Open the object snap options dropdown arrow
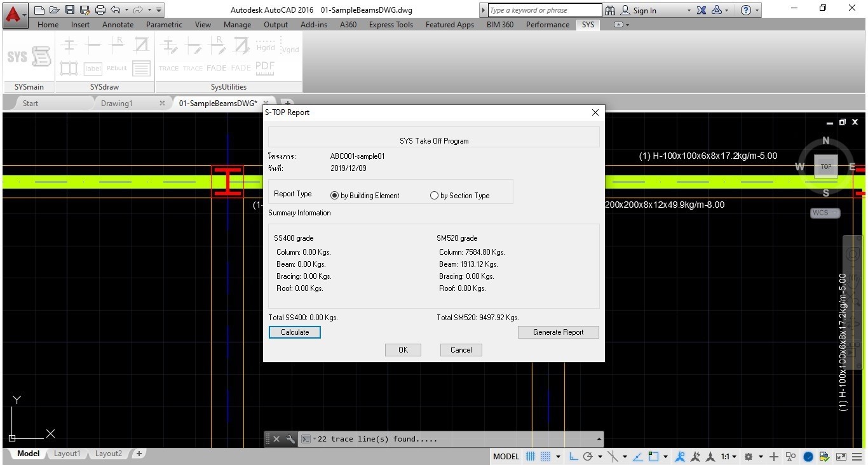This screenshot has height=465, width=868. click(x=665, y=456)
